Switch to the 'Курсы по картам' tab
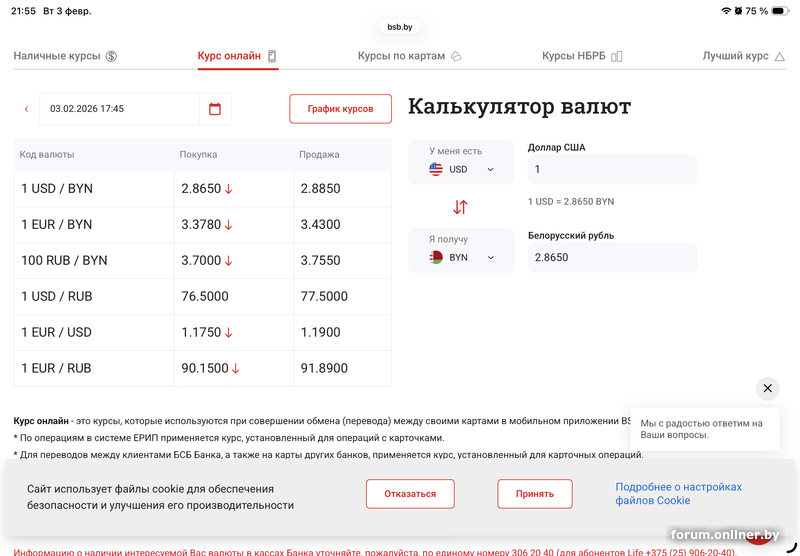The height and width of the screenshot is (556, 800). [409, 56]
